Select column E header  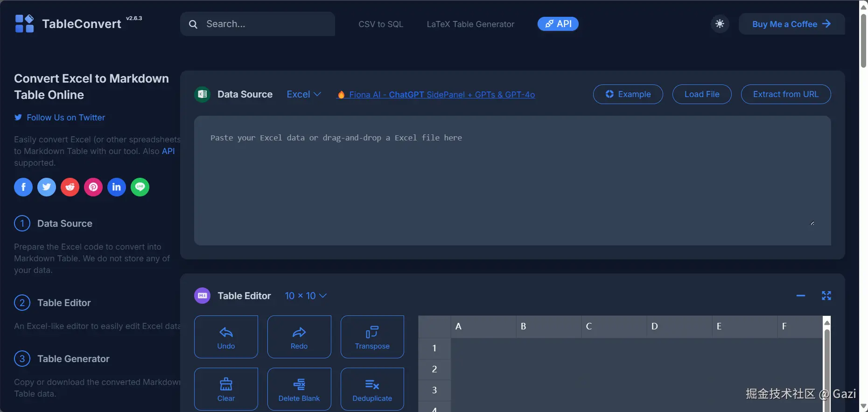click(745, 327)
